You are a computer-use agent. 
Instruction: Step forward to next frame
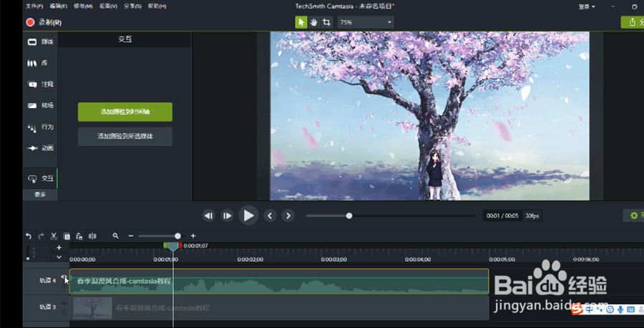(227, 216)
